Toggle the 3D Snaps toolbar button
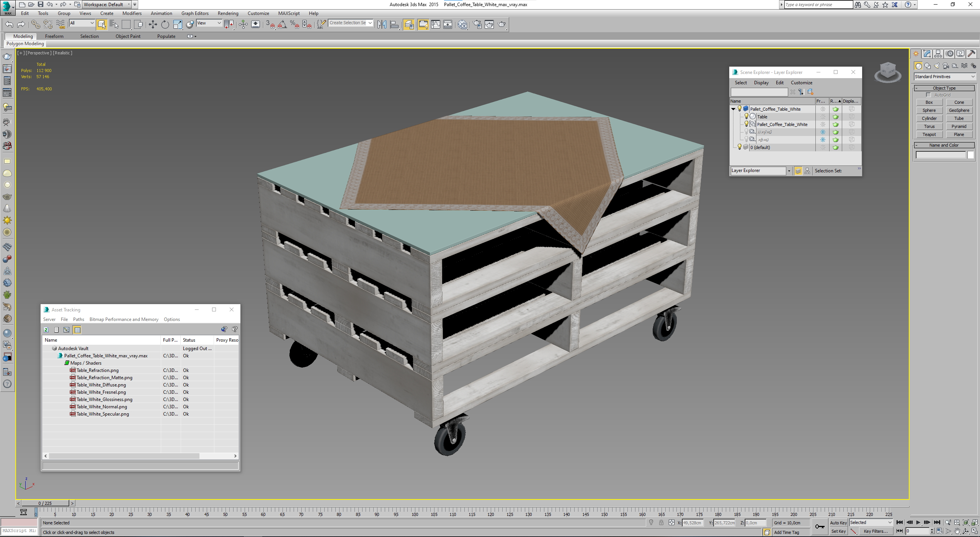The width and height of the screenshot is (980, 537). click(270, 25)
